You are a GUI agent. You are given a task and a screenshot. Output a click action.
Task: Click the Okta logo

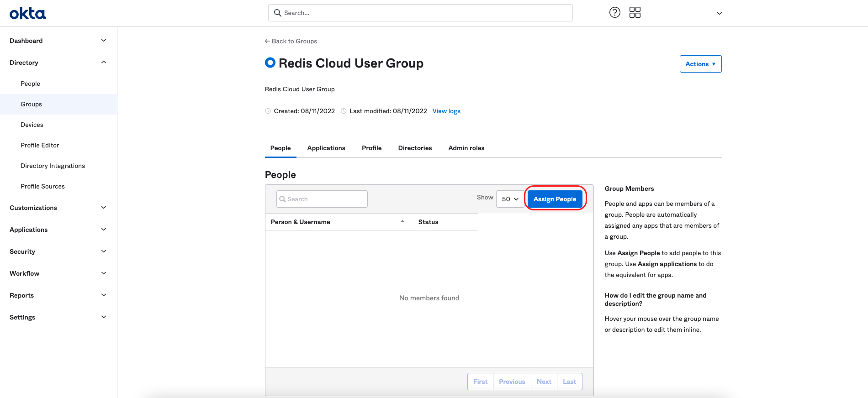click(x=28, y=13)
